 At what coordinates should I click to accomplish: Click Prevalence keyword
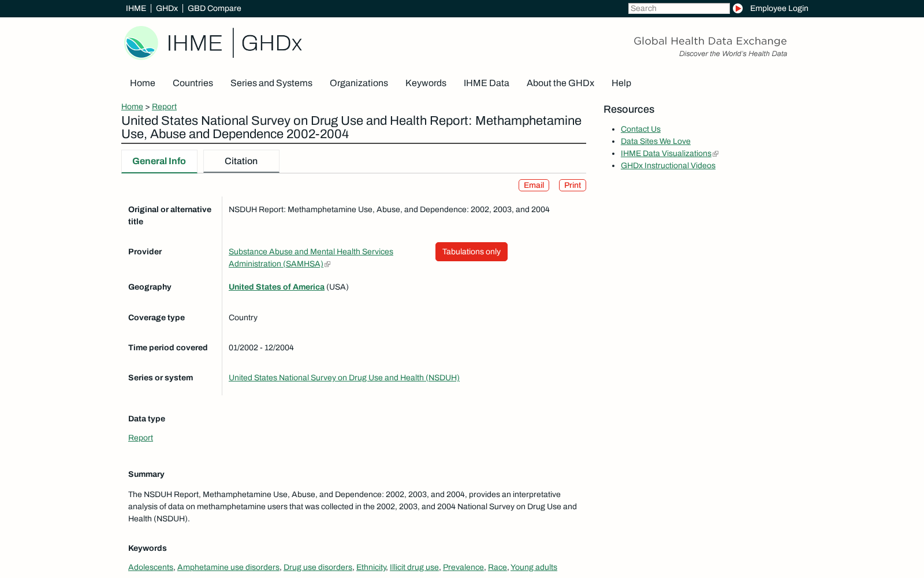[x=463, y=568]
